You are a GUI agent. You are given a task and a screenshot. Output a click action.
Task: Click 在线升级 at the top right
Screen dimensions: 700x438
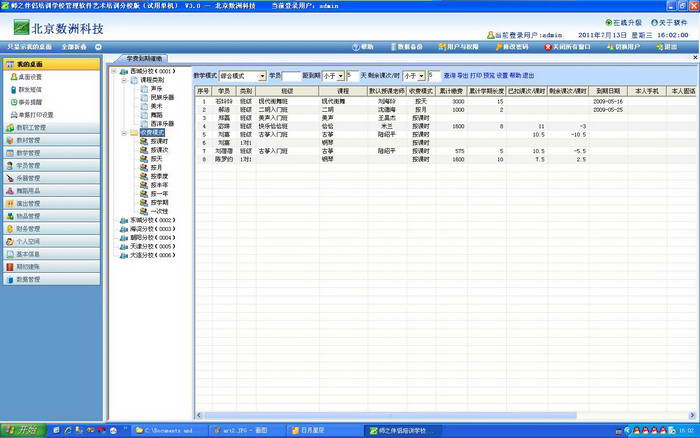[x=624, y=22]
